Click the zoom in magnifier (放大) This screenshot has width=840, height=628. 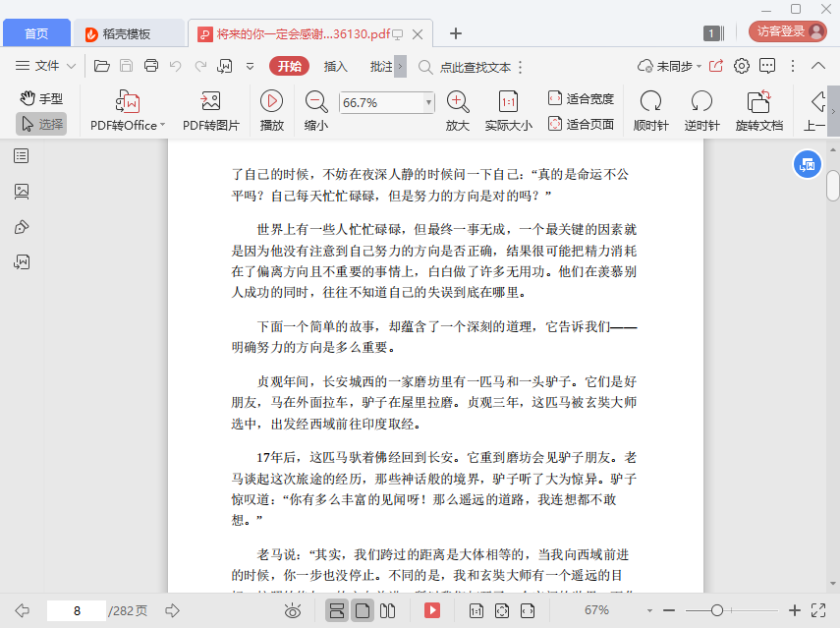[458, 101]
